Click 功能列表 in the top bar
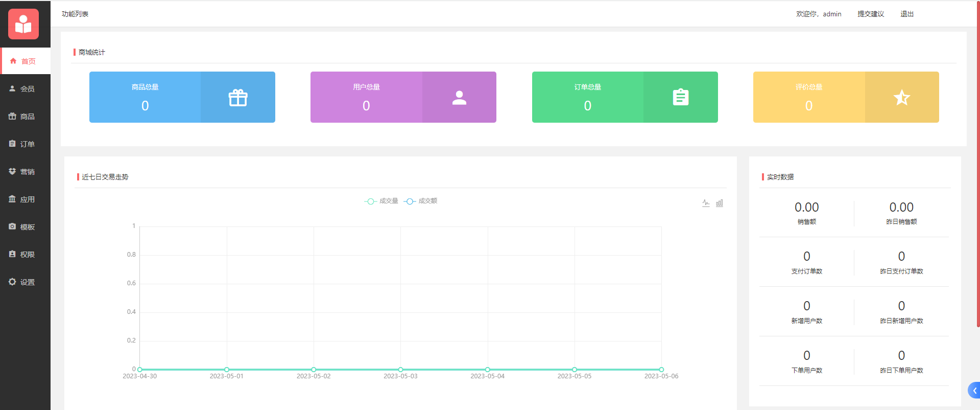The height and width of the screenshot is (410, 980). tap(75, 14)
